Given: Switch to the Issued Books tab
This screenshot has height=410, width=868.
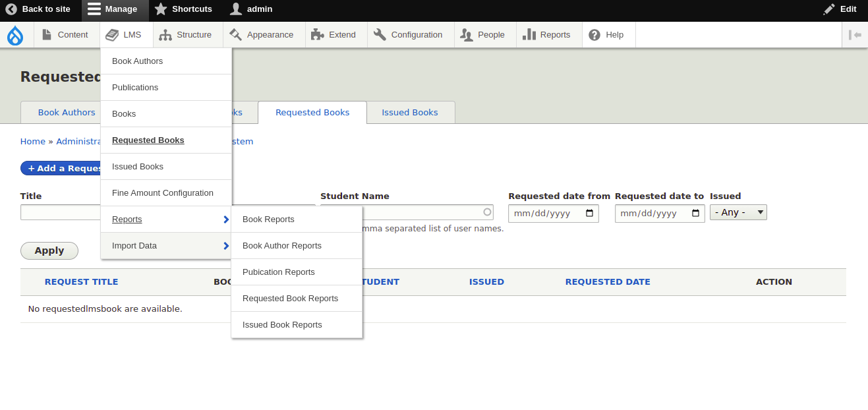Looking at the screenshot, I should tap(410, 112).
